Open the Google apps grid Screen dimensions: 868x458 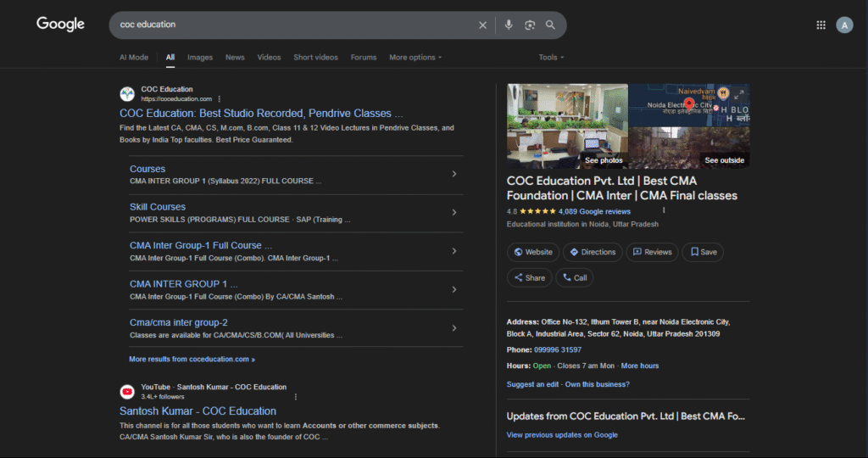(821, 25)
